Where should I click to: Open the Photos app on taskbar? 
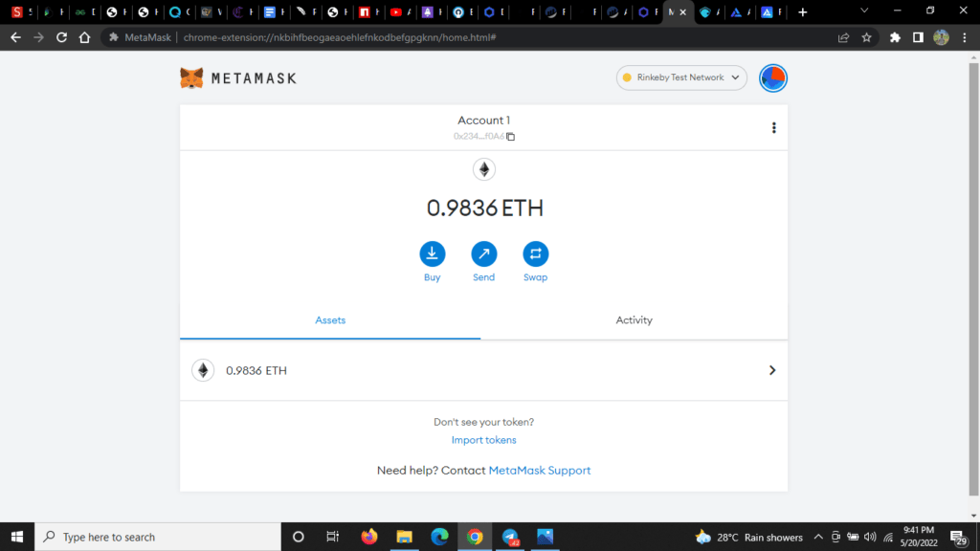545,537
